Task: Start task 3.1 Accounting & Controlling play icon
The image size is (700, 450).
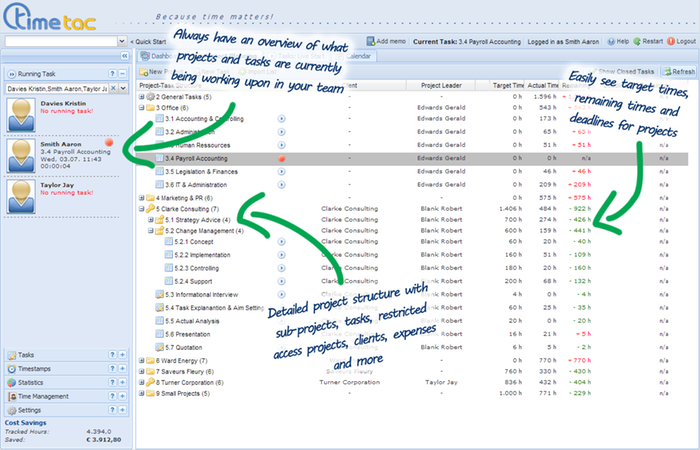Action: coord(281,119)
